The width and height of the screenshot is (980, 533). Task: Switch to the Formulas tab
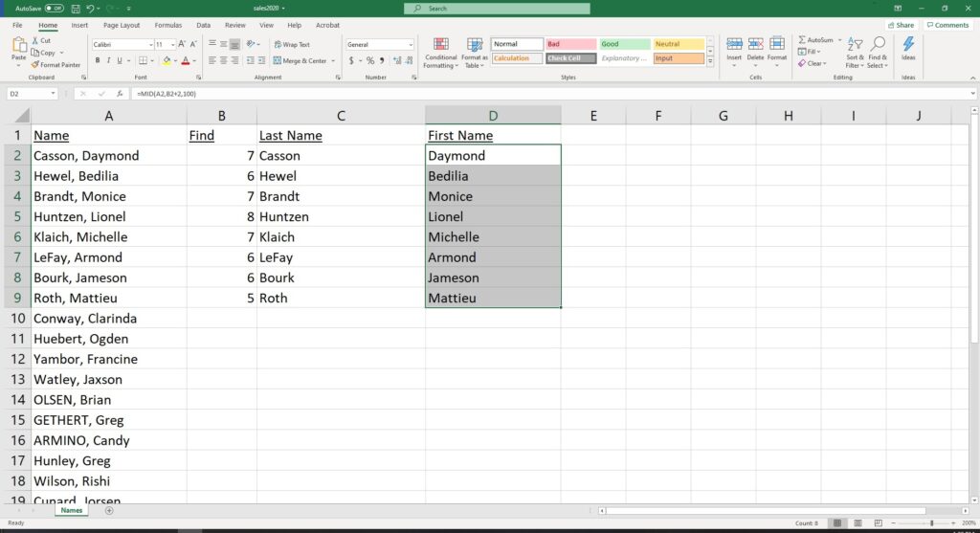click(168, 26)
